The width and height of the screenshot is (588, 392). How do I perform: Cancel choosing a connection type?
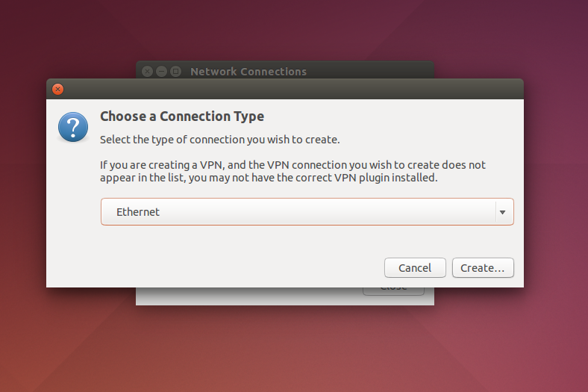coord(415,268)
